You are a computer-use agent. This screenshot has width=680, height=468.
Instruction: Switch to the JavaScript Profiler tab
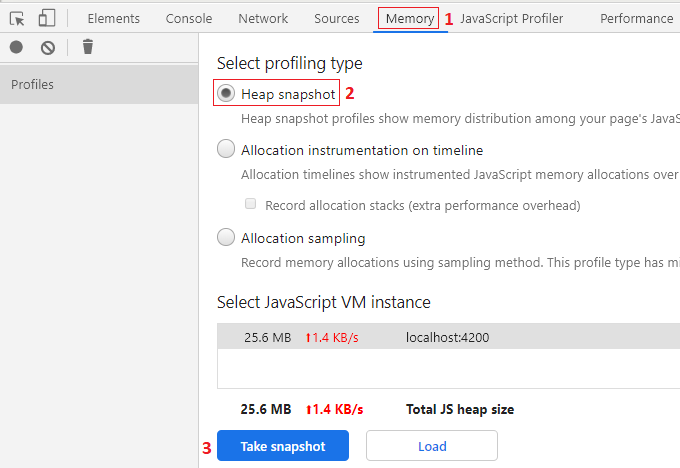click(512, 19)
